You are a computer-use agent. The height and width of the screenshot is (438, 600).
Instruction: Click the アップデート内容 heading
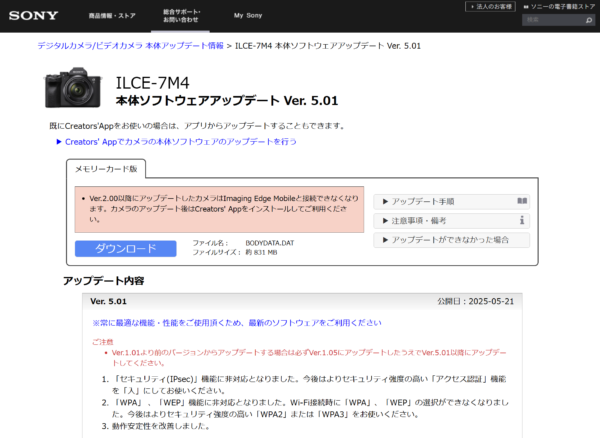104,281
